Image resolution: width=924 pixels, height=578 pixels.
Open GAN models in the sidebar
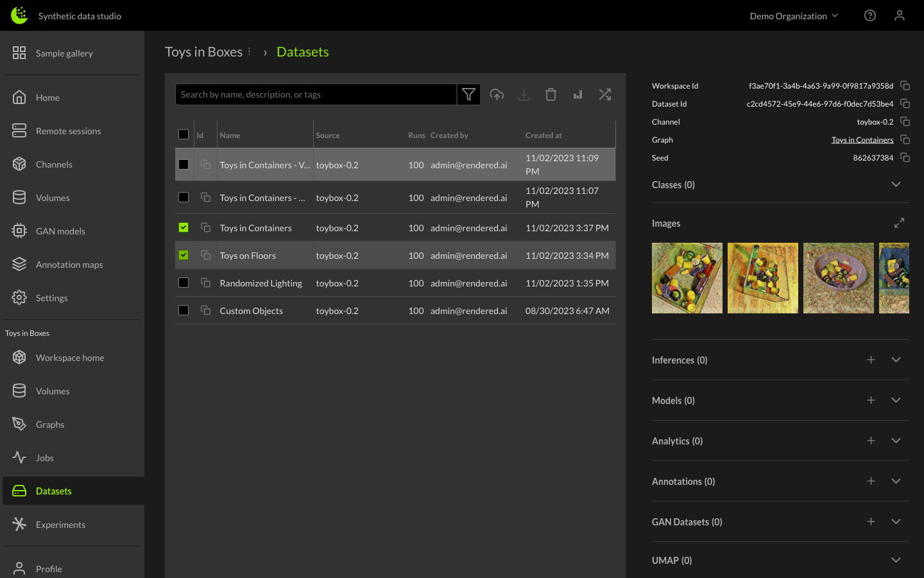60,231
